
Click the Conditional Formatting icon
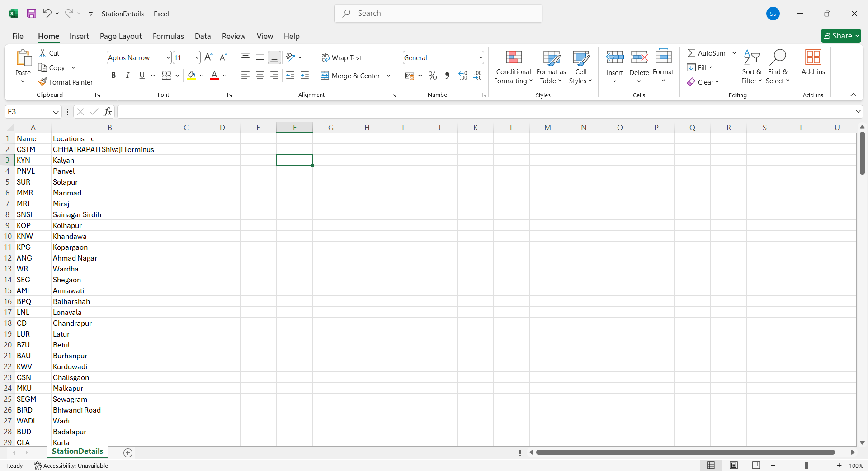point(513,58)
